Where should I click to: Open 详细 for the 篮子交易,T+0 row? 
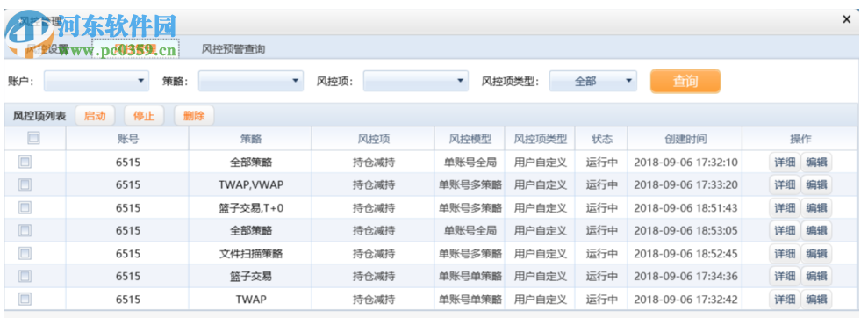click(785, 208)
